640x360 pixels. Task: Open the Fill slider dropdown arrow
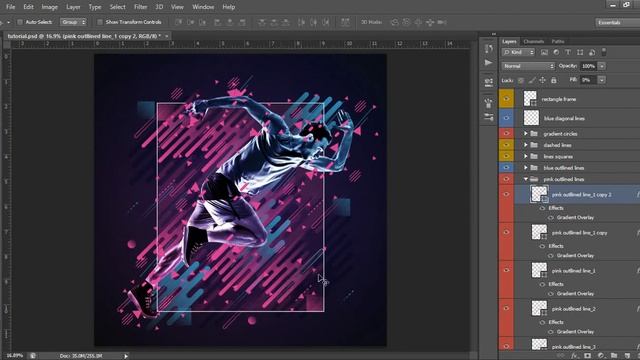(602, 80)
